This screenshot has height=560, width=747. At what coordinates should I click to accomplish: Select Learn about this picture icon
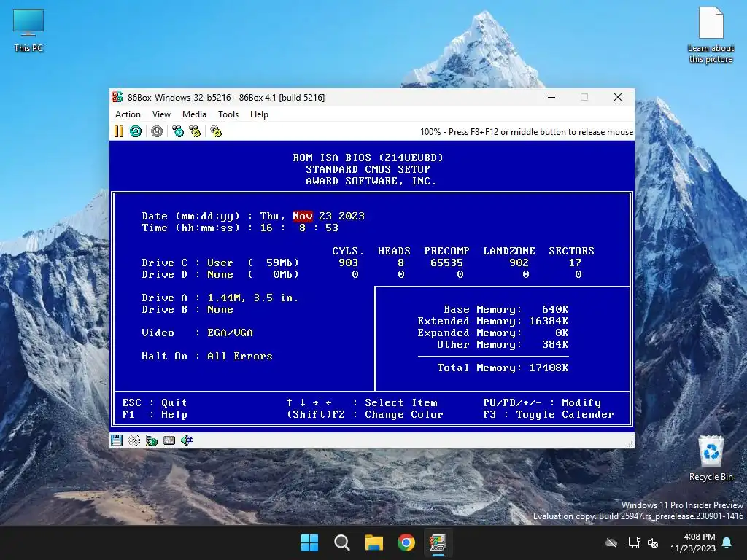tap(711, 35)
